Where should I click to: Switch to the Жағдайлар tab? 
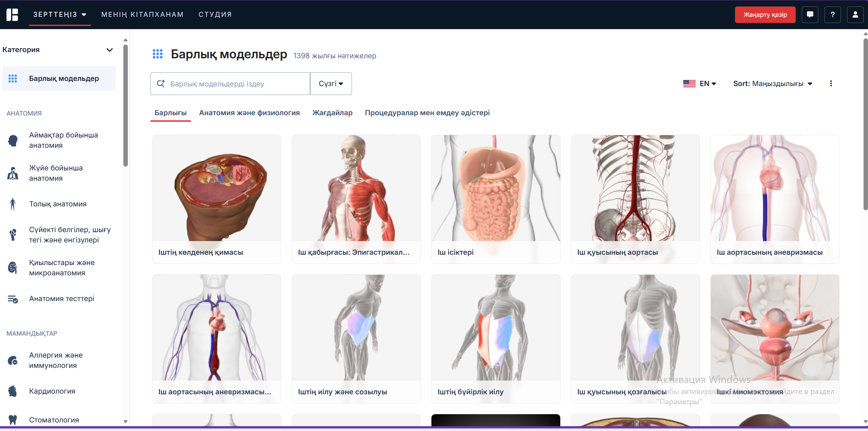coord(332,113)
